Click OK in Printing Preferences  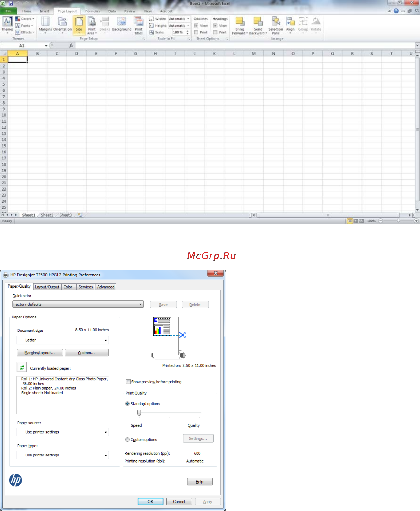(x=150, y=502)
